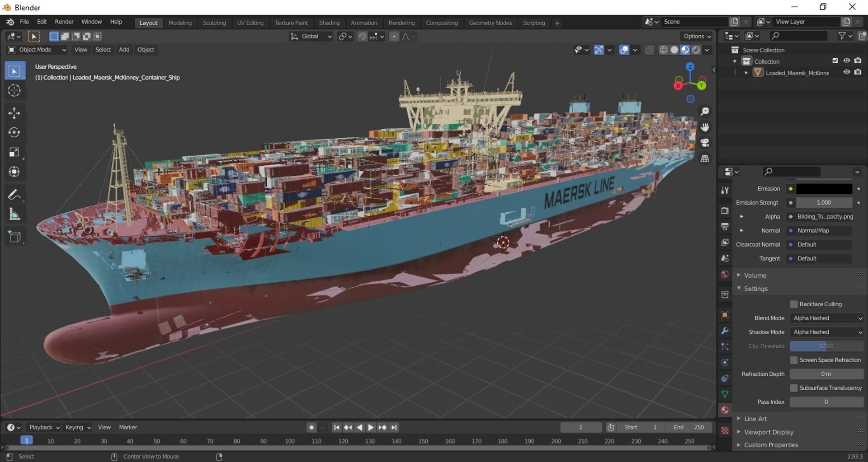Open the File menu

click(24, 22)
